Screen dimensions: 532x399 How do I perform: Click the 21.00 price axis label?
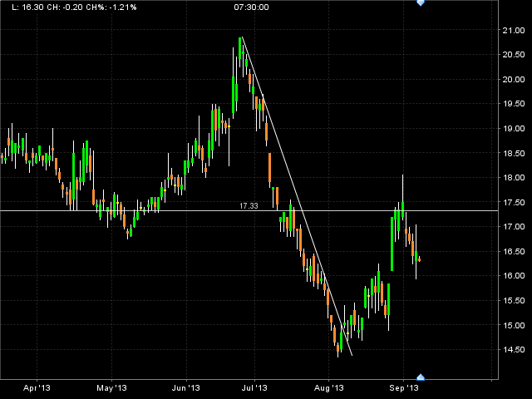click(514, 31)
